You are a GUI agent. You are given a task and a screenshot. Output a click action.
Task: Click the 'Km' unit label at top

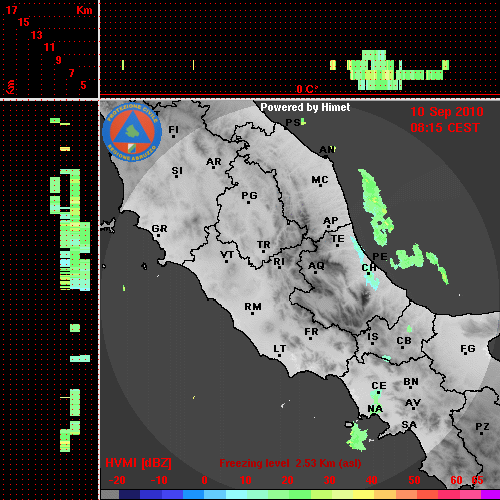[x=84, y=10]
